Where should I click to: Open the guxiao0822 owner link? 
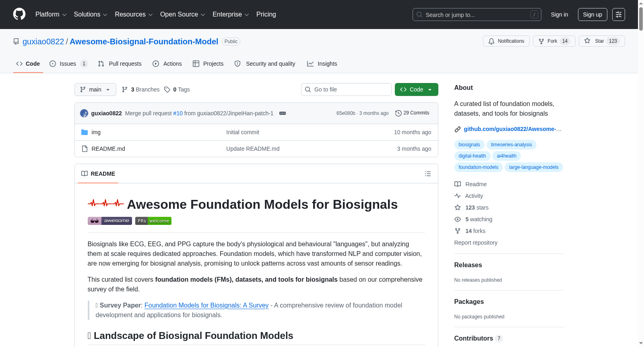click(43, 42)
